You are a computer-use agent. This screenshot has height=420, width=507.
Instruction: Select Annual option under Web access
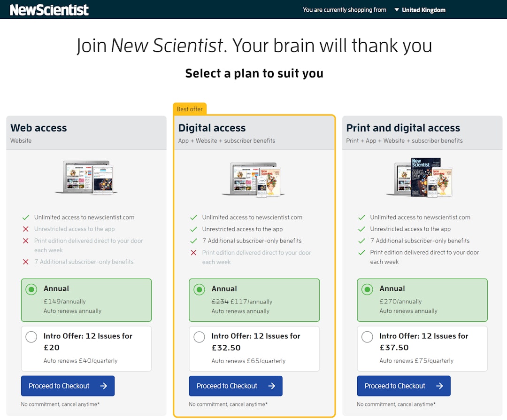click(x=31, y=289)
